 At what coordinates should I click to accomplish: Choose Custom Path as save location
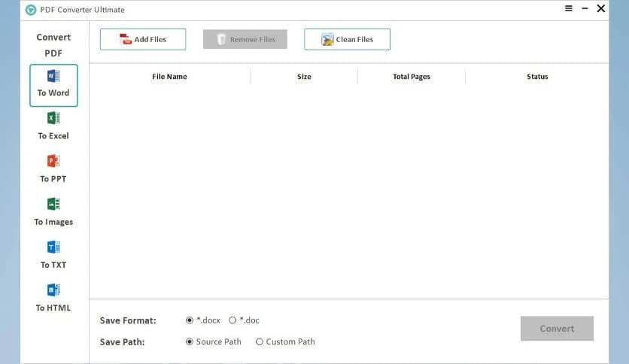[x=285, y=342]
